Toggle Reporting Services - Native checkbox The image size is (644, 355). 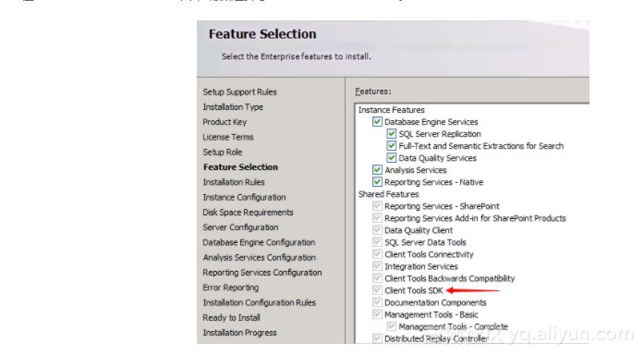[x=377, y=181]
